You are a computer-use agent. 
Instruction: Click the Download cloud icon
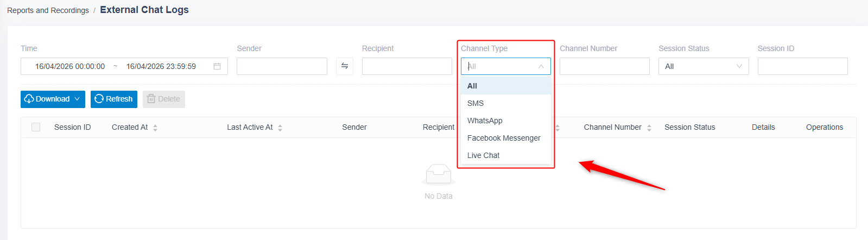coord(29,99)
